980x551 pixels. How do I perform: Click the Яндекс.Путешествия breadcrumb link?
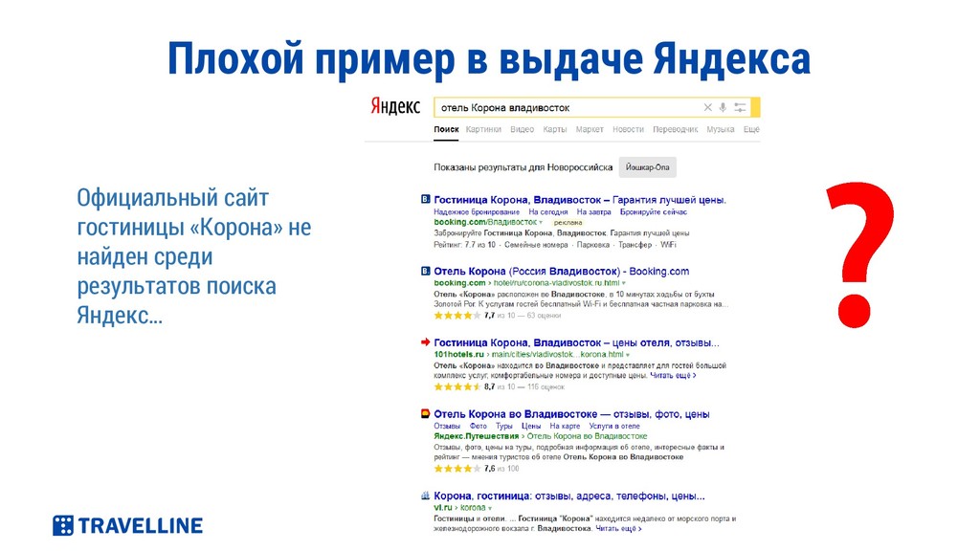click(x=477, y=436)
